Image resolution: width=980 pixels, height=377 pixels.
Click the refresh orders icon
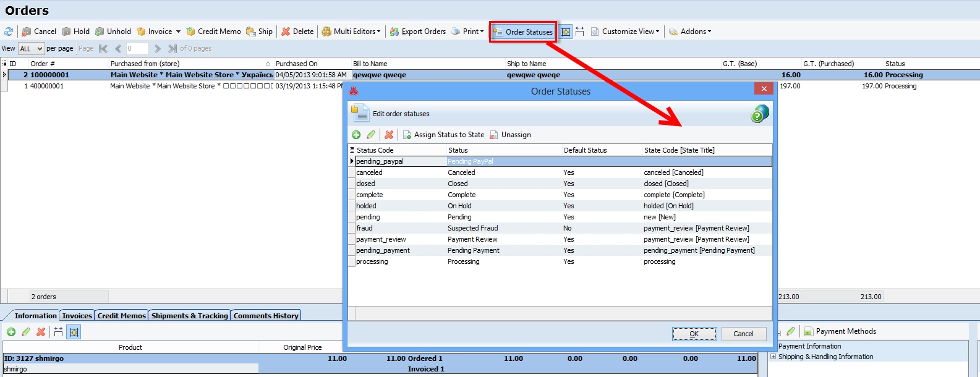pos(9,32)
